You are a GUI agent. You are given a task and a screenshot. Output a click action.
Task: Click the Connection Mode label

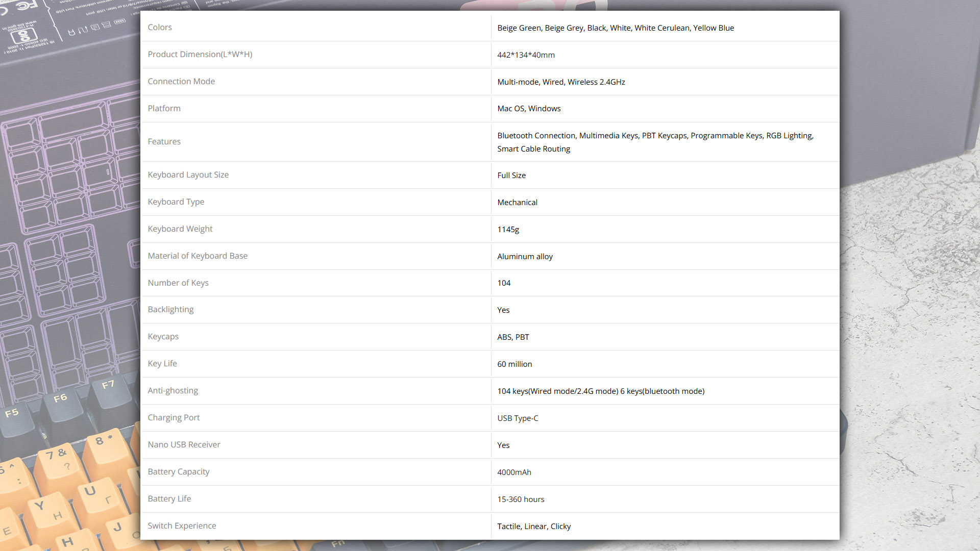point(181,82)
